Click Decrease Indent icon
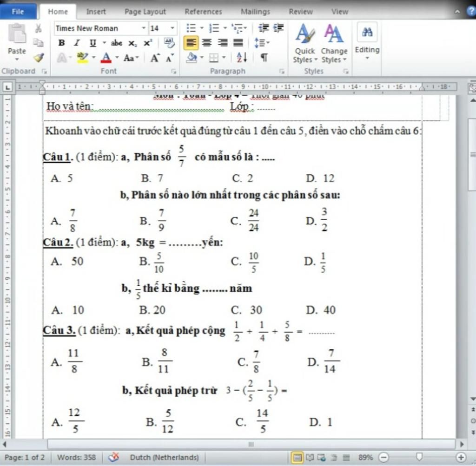 (264, 28)
